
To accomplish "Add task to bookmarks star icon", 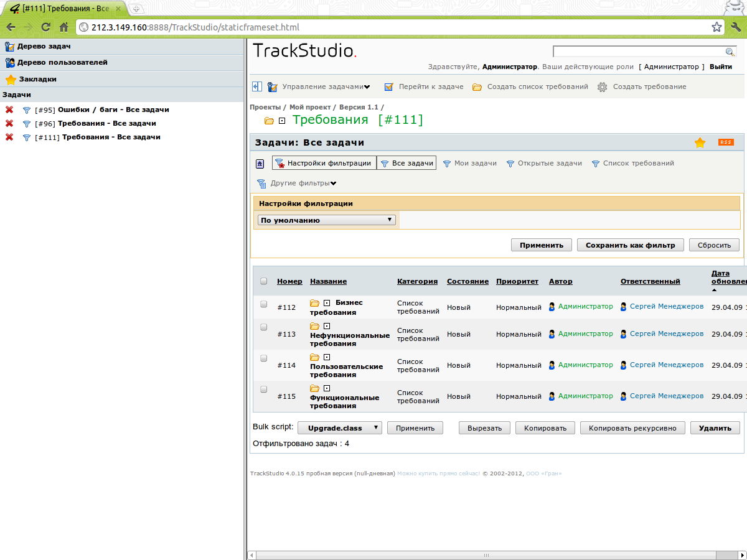I will [700, 142].
